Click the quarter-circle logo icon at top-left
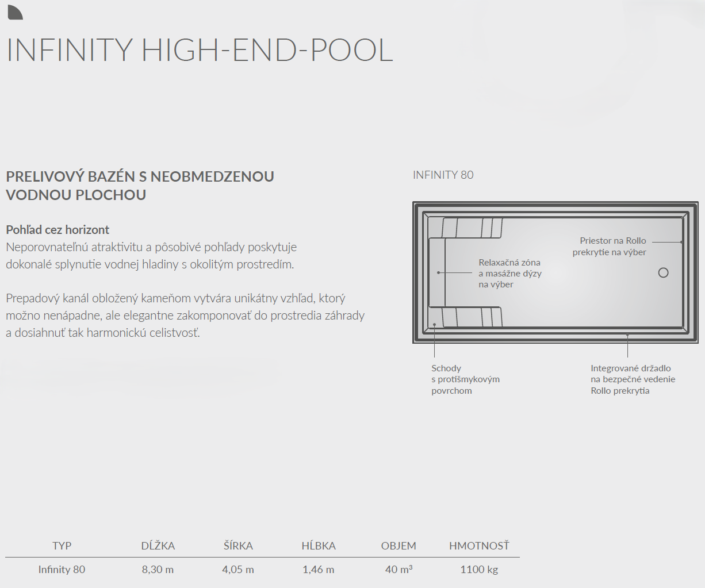Viewport: 705px width, 588px height. click(x=14, y=12)
